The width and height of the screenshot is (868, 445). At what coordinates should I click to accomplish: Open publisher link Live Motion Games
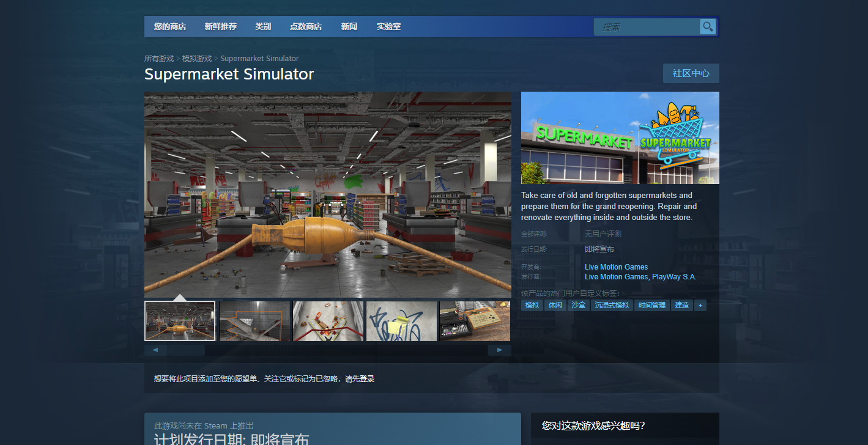[x=616, y=277]
